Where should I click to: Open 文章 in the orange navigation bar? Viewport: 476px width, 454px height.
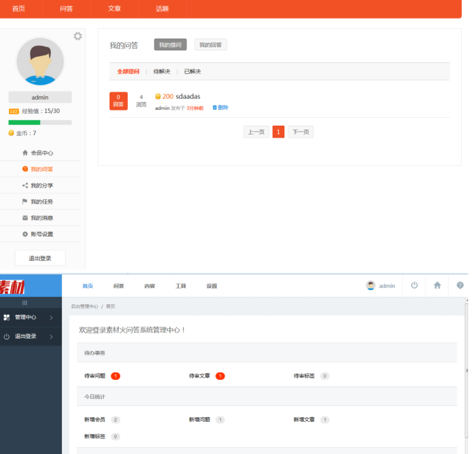[115, 8]
